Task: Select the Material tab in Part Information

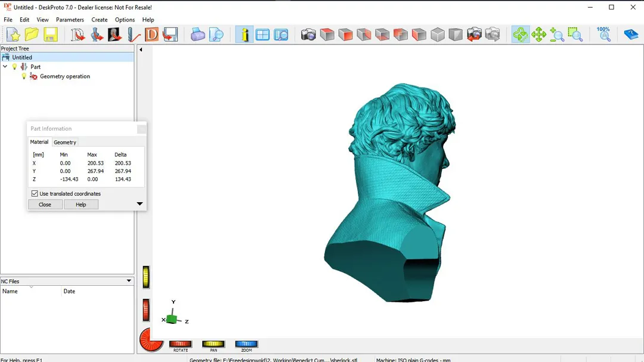Action: point(39,142)
